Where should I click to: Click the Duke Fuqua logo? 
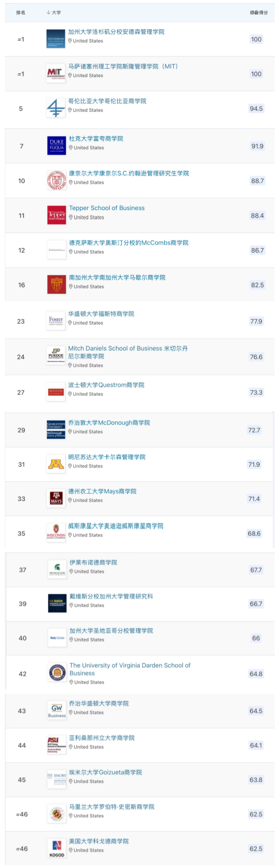57,146
